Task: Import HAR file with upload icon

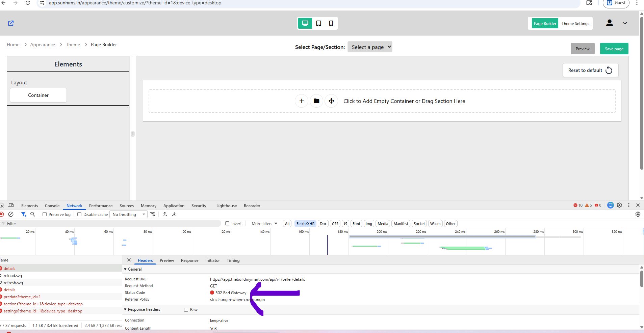Action: tap(165, 214)
